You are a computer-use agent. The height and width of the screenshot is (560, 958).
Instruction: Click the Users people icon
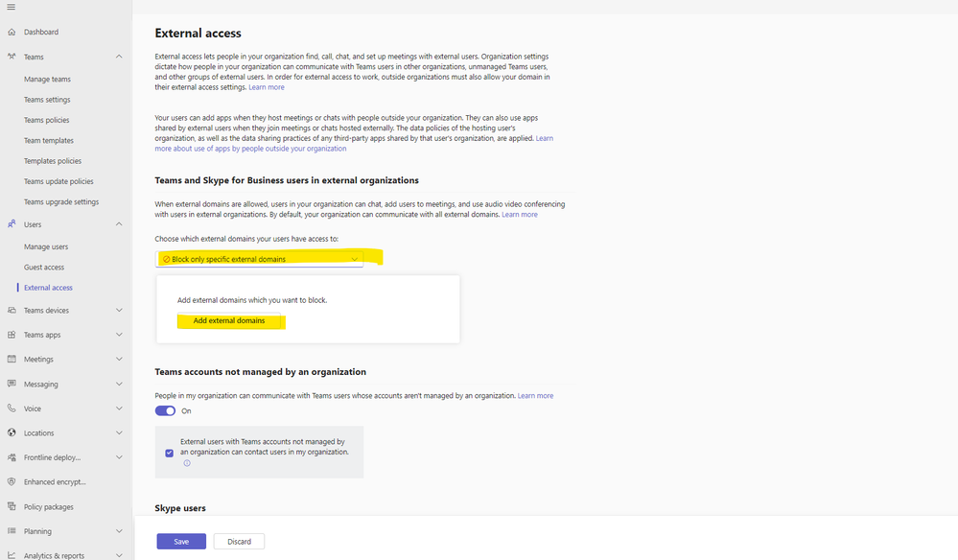pyautogui.click(x=12, y=224)
